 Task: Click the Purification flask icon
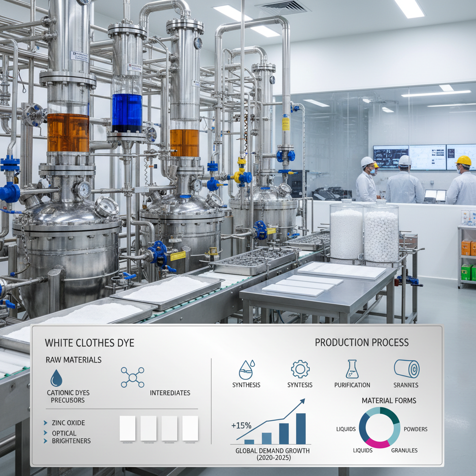coord(352,369)
